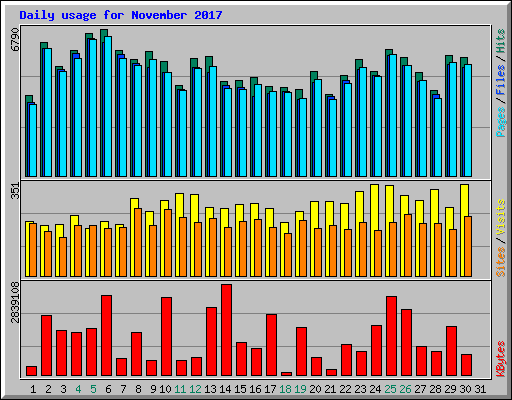Screen dimensions: 512x400
Task: Click the 'Sites' legend label
Action: [501, 262]
